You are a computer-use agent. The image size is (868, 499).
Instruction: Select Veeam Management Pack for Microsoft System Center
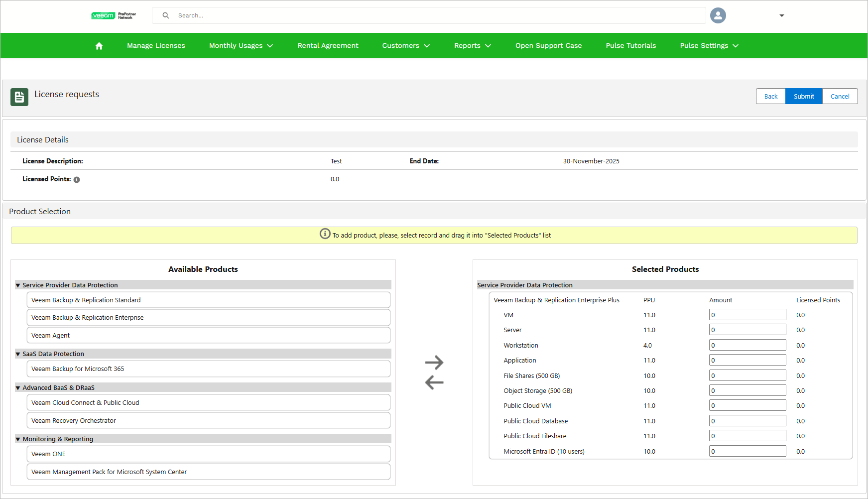coord(208,472)
